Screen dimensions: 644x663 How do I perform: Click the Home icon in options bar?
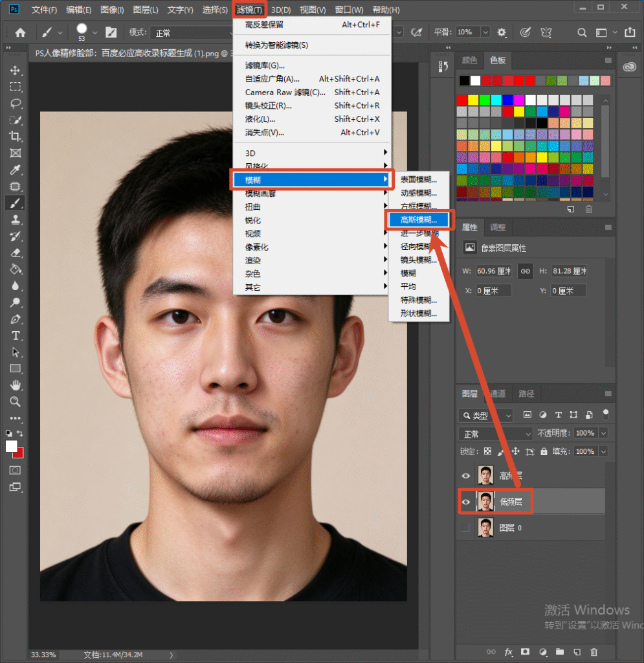tap(20, 32)
